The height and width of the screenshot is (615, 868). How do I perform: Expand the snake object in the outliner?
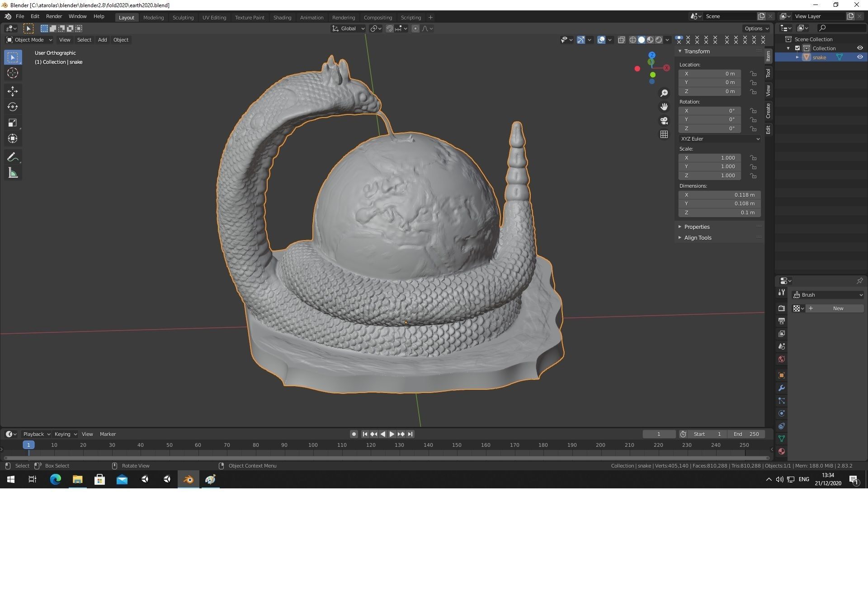pos(797,57)
